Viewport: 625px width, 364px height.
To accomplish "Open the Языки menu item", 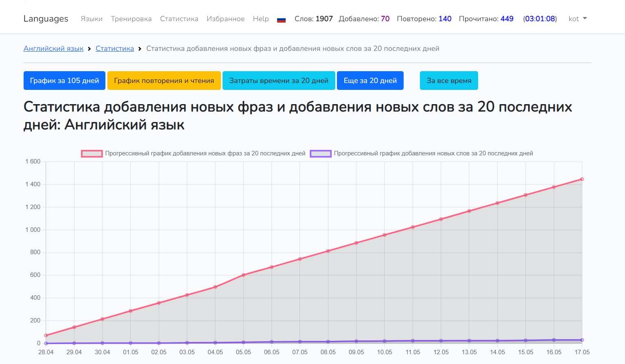I will [92, 19].
